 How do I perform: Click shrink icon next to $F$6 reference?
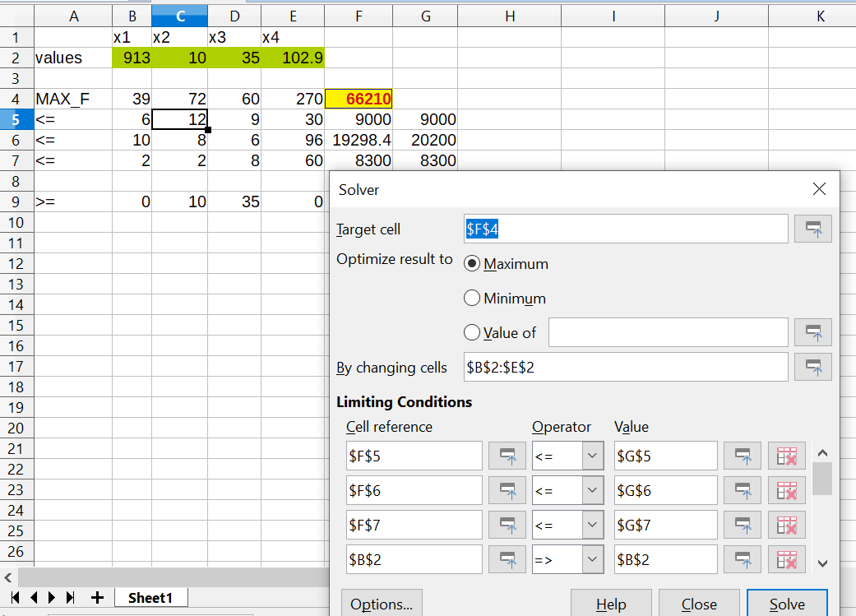[507, 490]
